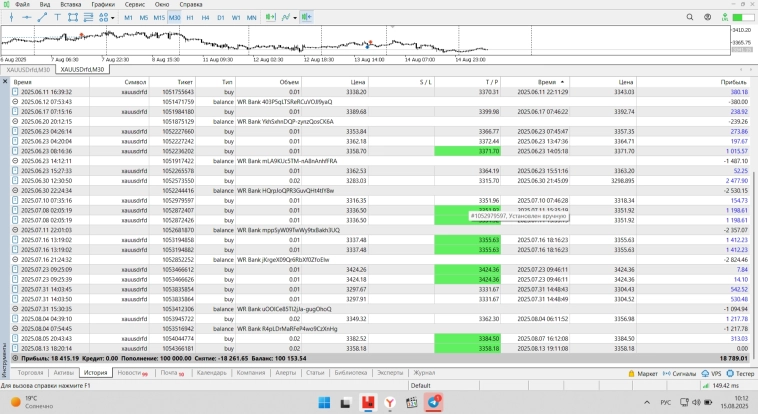Open Telegram from the Windows taskbar
This screenshot has width=758, height=414.
pyautogui.click(x=434, y=402)
